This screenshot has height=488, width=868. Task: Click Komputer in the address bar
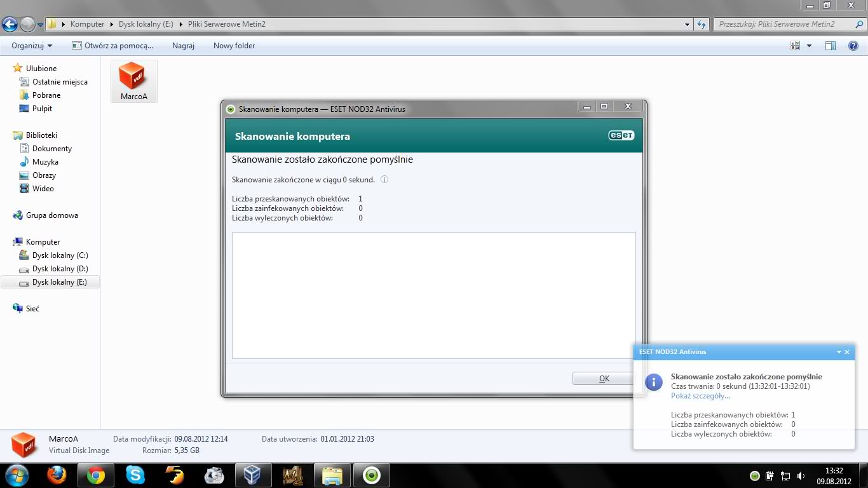(87, 24)
